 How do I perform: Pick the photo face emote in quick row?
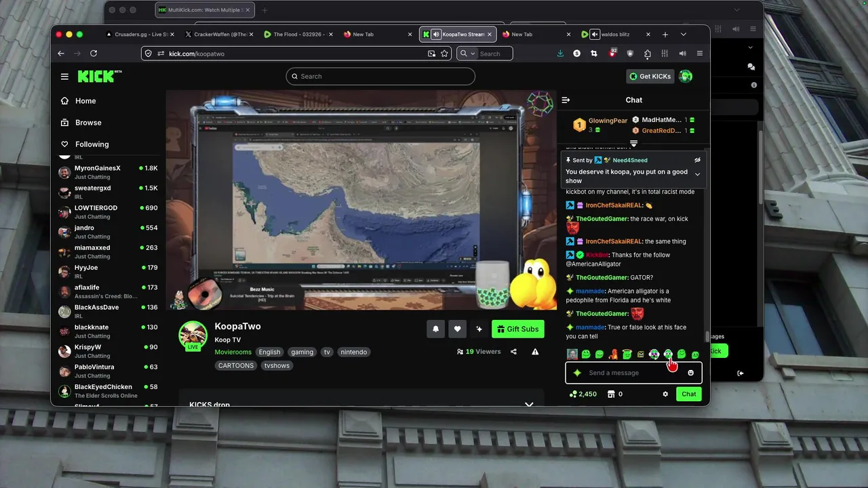(572, 354)
